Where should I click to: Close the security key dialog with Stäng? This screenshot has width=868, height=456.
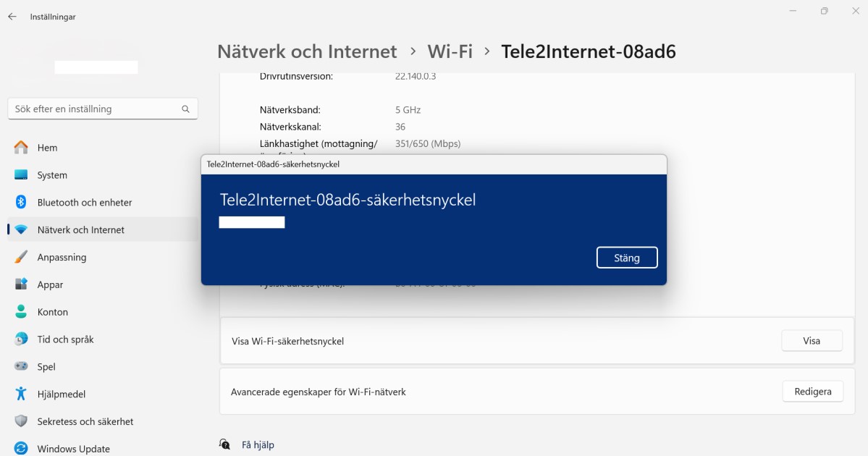[x=627, y=258]
